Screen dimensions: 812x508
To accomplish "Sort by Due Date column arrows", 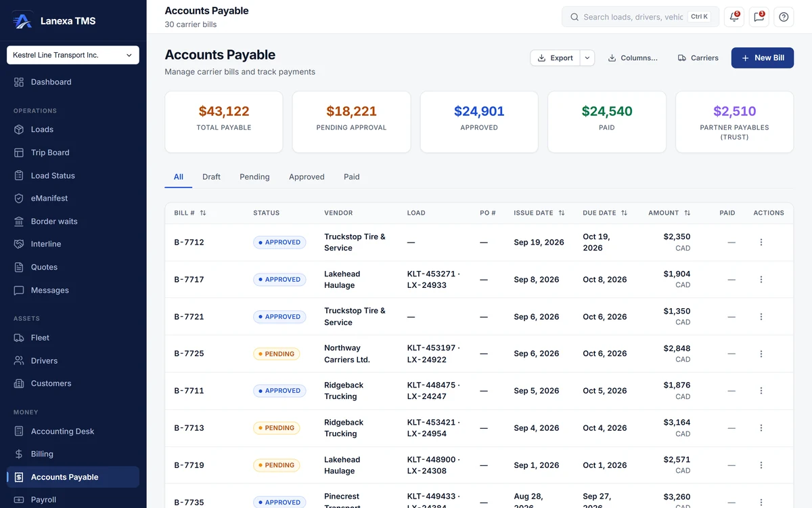I will [x=625, y=213].
